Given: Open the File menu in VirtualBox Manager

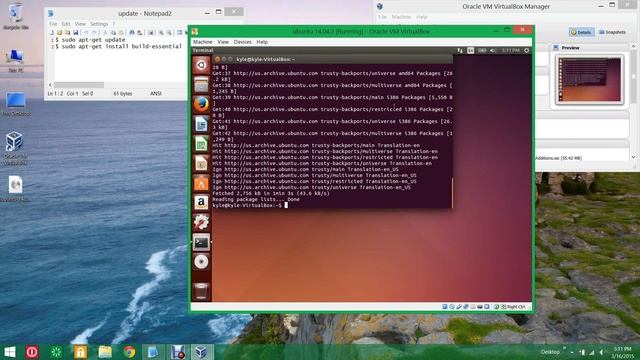Looking at the screenshot, I should pos(382,17).
